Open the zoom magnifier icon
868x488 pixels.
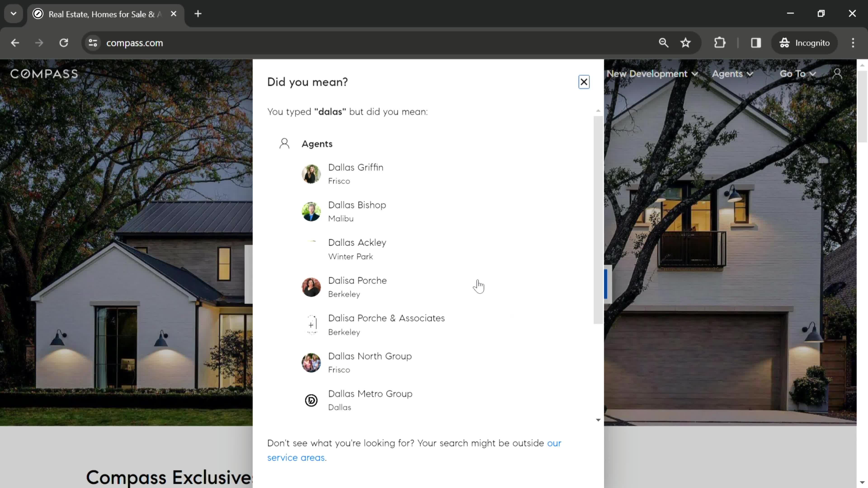point(663,43)
